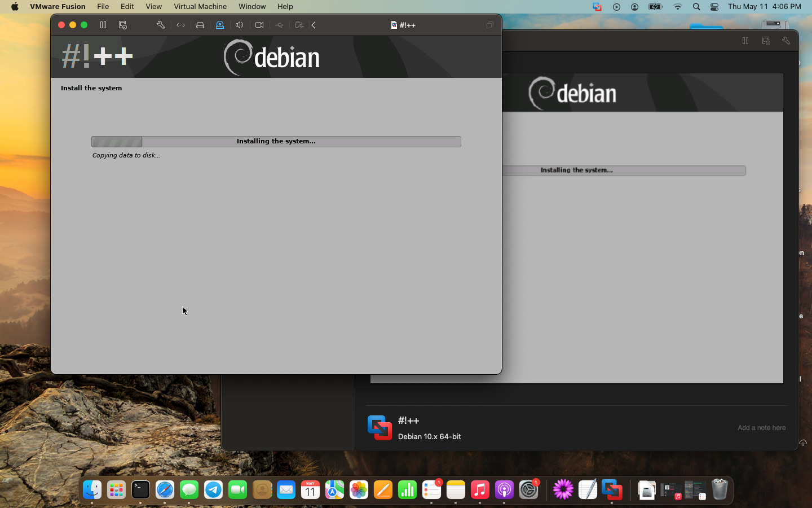
Task: Pause VM from the Library window toolbar
Action: 745,41
